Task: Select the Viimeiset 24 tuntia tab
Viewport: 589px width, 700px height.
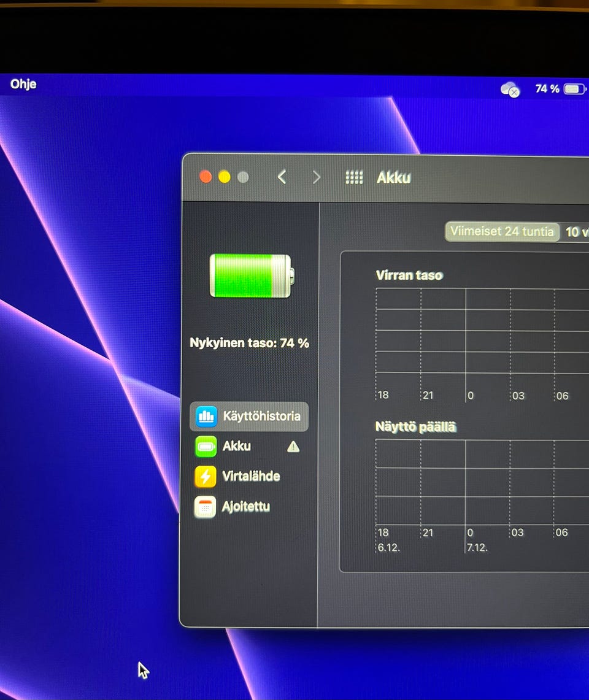Action: coord(502,231)
